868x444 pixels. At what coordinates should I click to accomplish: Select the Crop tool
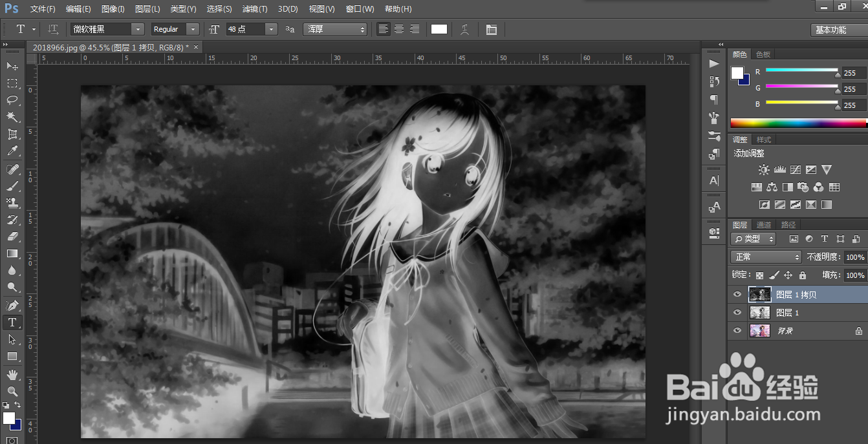[12, 134]
